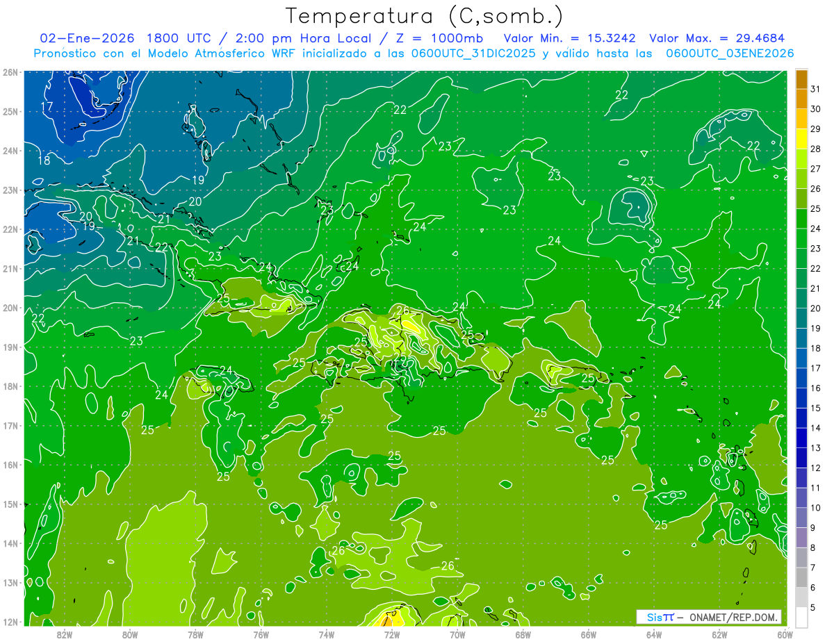834x644 pixels.
Task: Pick the green swatch between 24 and 25
Action: click(801, 219)
